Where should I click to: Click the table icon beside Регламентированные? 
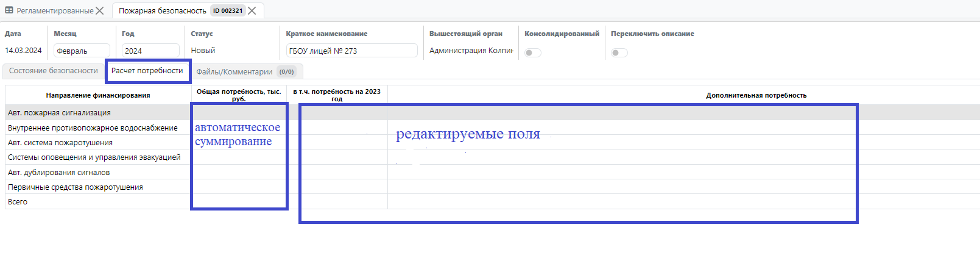click(x=9, y=11)
